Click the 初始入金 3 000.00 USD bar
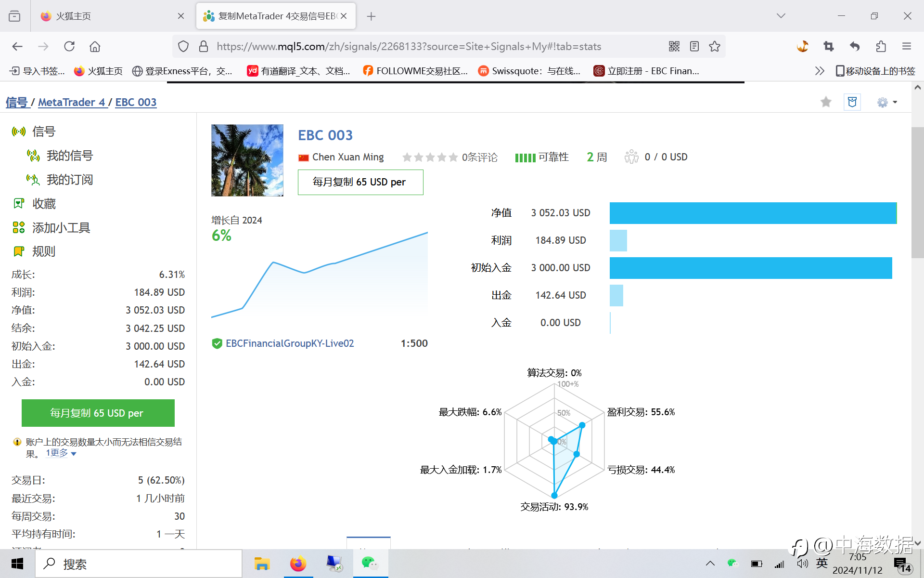The height and width of the screenshot is (578, 924). [751, 268]
